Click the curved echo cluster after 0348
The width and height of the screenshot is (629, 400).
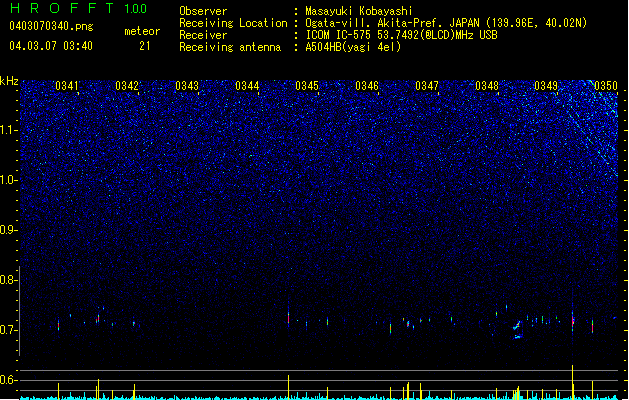click(x=517, y=330)
